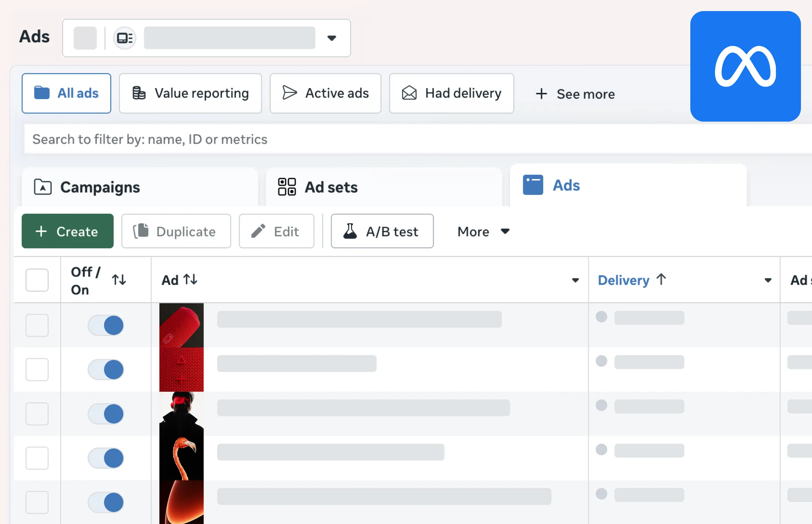Sort by Off / On column arrows
This screenshot has height=524, width=812.
[x=119, y=280]
